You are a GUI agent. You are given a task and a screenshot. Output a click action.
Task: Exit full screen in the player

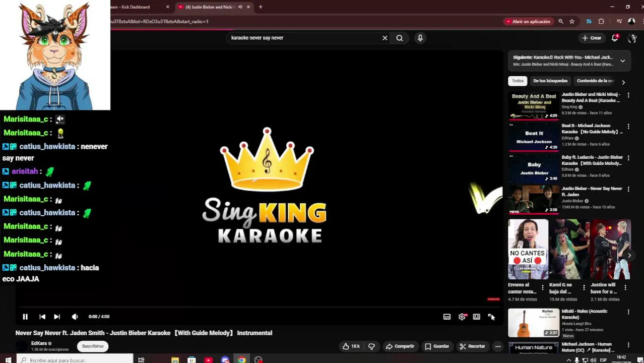(x=491, y=317)
